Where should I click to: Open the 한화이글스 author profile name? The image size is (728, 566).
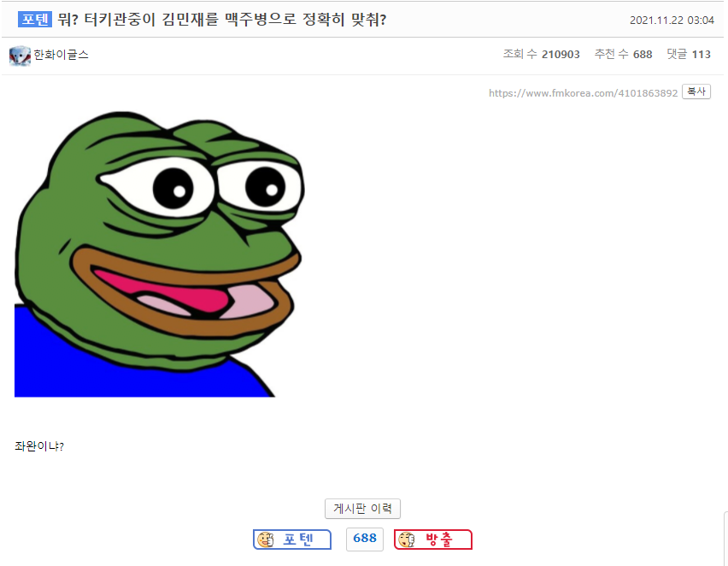click(61, 55)
